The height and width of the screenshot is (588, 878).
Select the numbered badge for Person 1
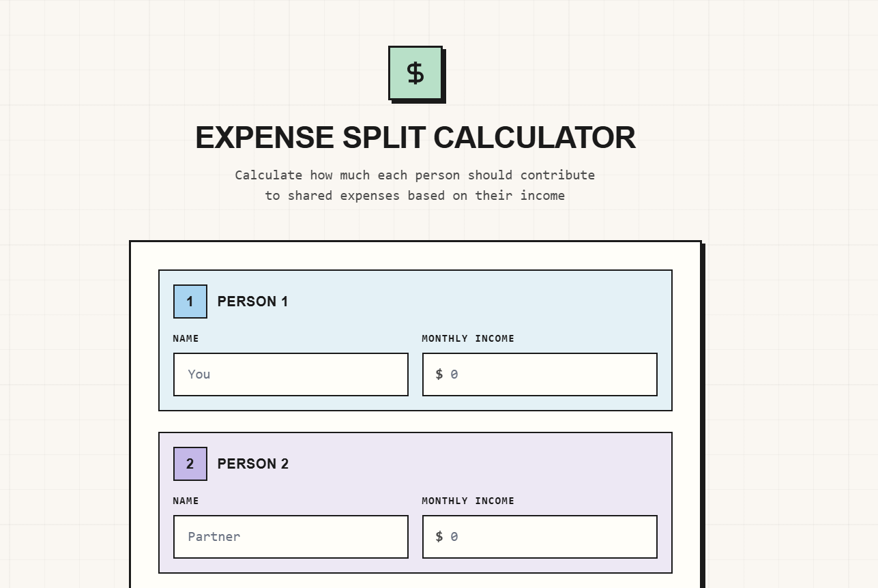[x=190, y=302]
